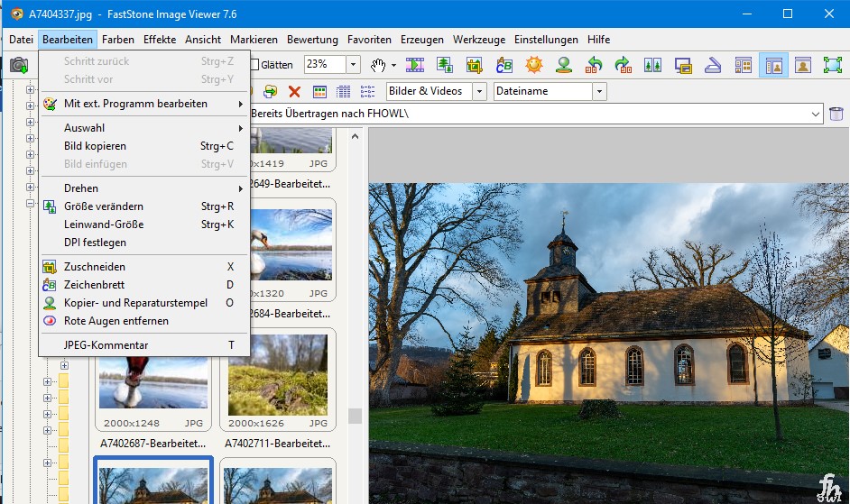Click the scanner acquire images icon
Viewport: 850px width, 504px height.
(713, 65)
